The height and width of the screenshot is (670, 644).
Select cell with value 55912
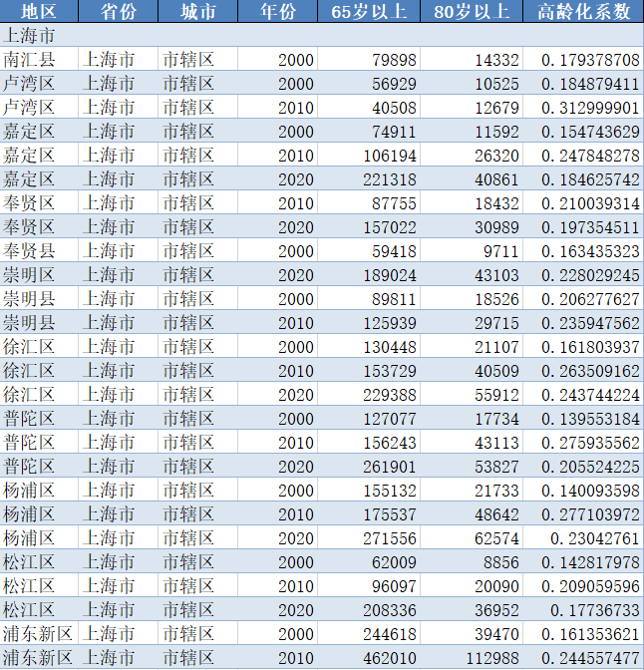[472, 394]
